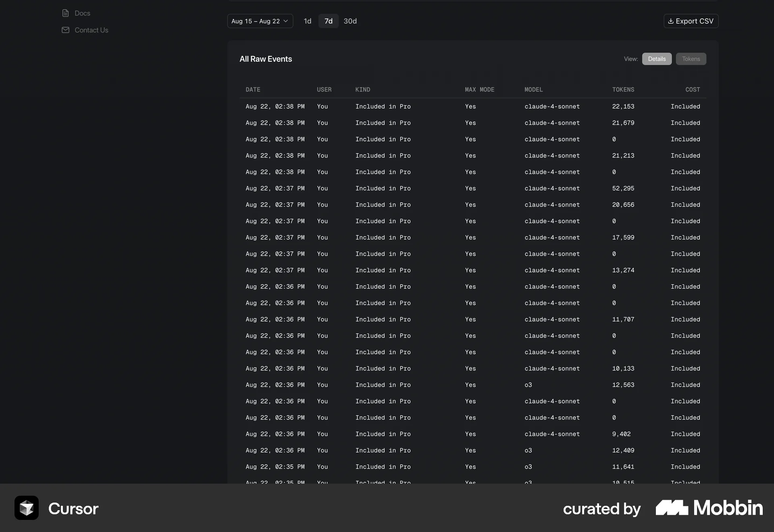
Task: Click the 21,213 tokens value
Action: click(623, 156)
